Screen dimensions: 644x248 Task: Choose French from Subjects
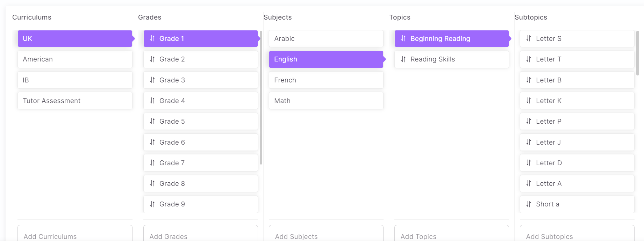tap(326, 80)
